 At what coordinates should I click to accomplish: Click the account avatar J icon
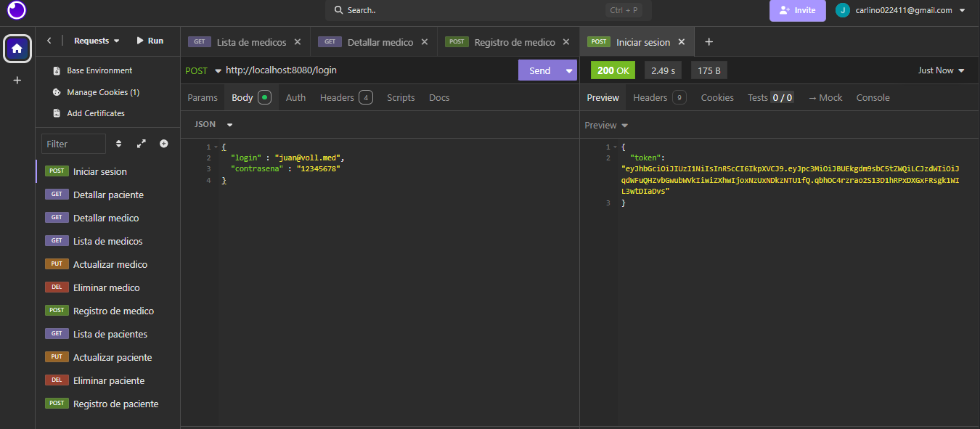tap(843, 10)
